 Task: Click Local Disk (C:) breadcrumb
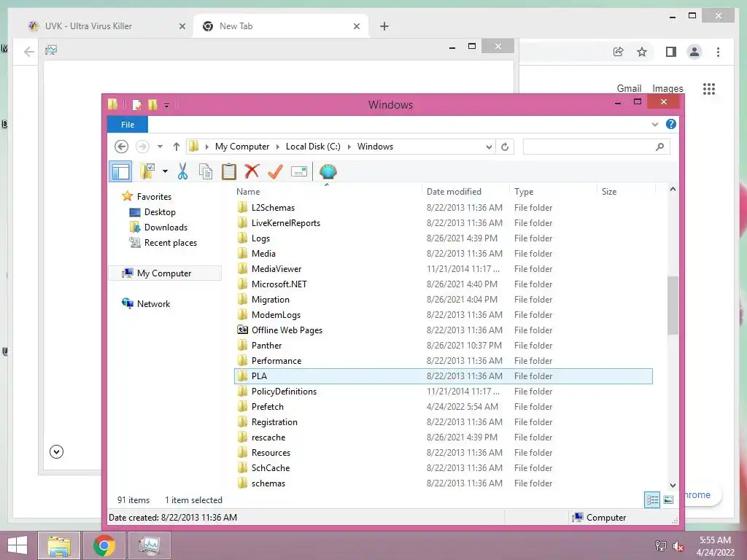tap(313, 147)
